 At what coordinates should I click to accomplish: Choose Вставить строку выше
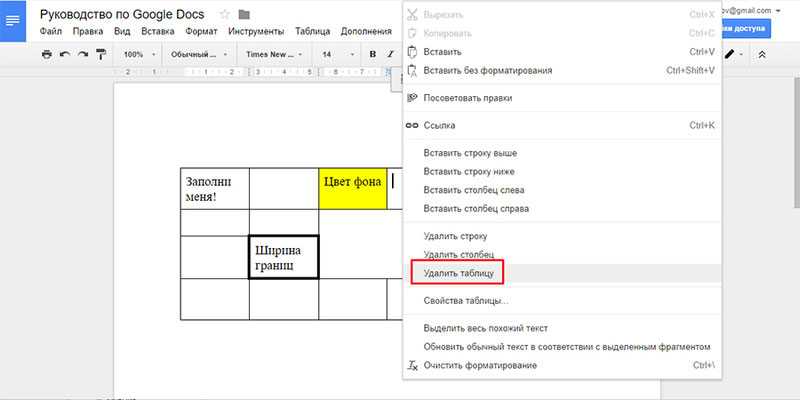coord(562,153)
